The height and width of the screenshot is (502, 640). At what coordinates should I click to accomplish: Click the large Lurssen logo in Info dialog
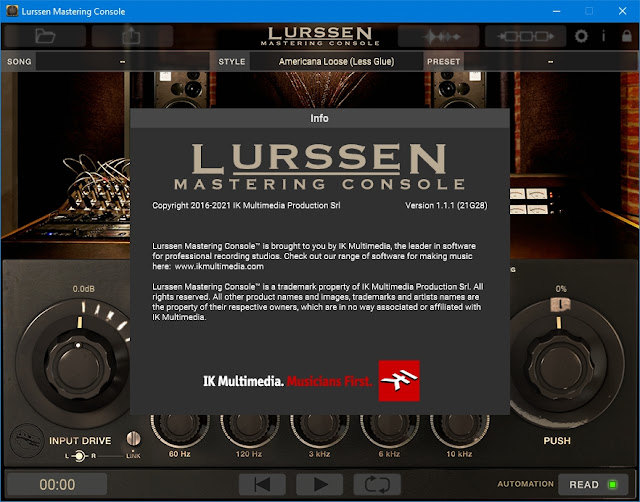(x=319, y=167)
